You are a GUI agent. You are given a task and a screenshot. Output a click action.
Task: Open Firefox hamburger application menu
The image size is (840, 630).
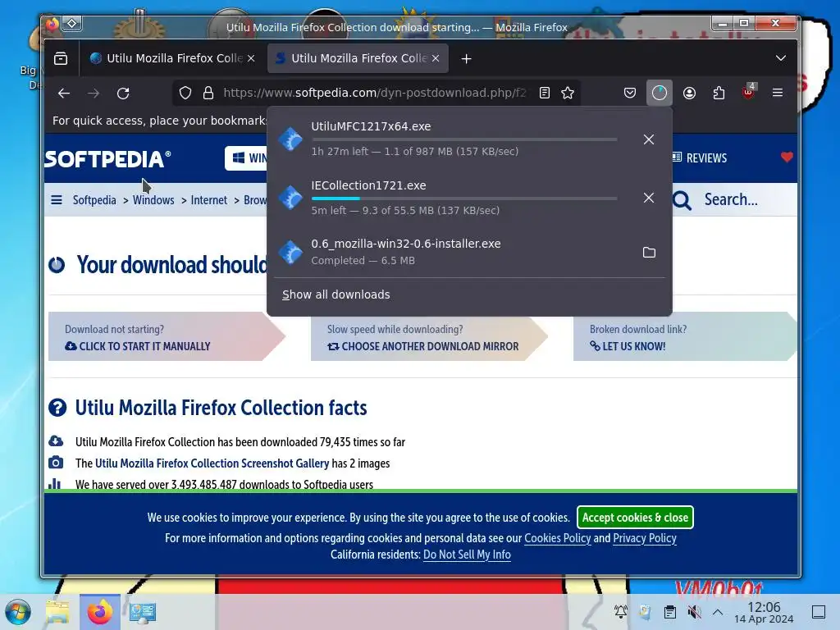click(778, 94)
